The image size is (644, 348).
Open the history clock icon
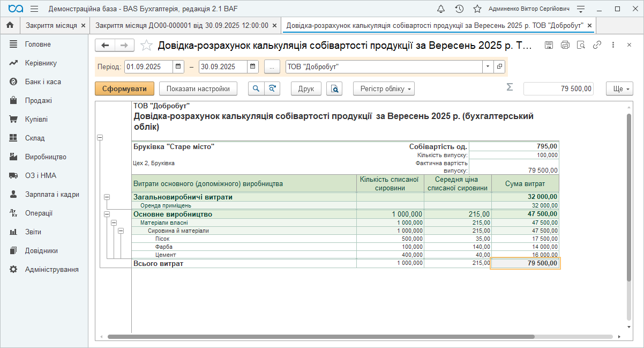459,9
